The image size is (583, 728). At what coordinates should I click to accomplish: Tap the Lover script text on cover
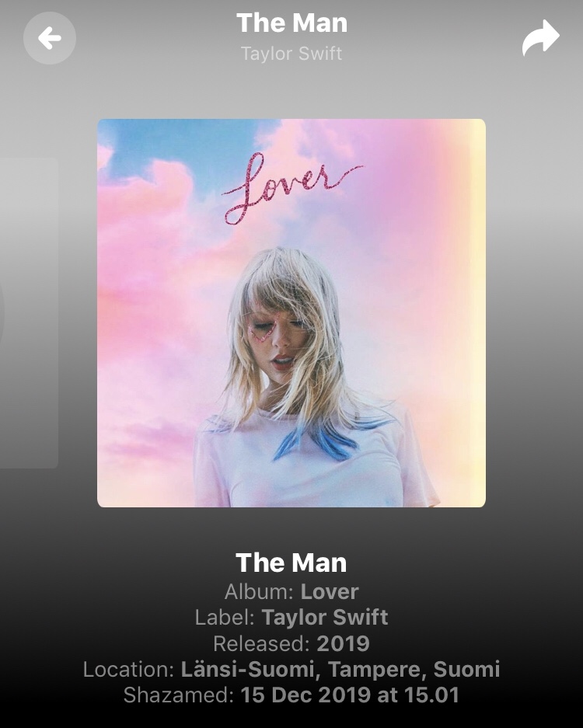tap(292, 188)
